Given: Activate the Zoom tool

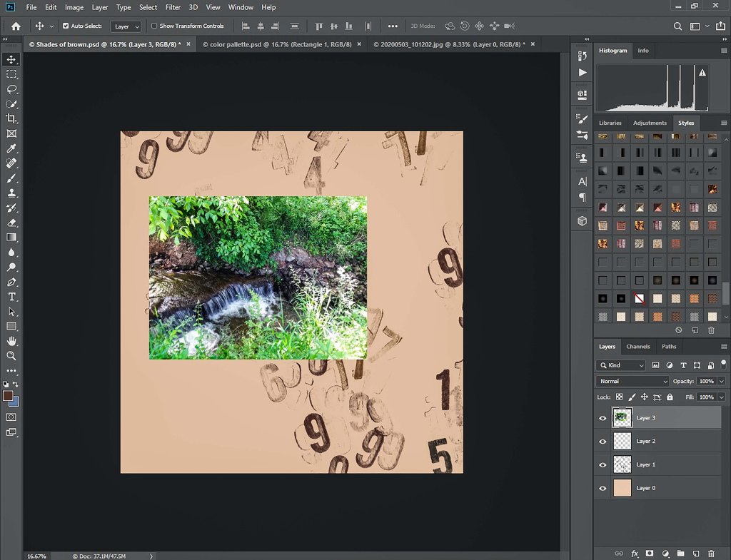Looking at the screenshot, I should point(11,355).
